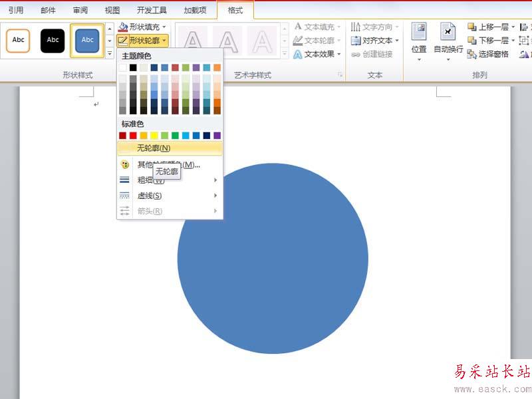
Task: Expand the Bring Forward dropdown arrow
Action: coord(513,27)
